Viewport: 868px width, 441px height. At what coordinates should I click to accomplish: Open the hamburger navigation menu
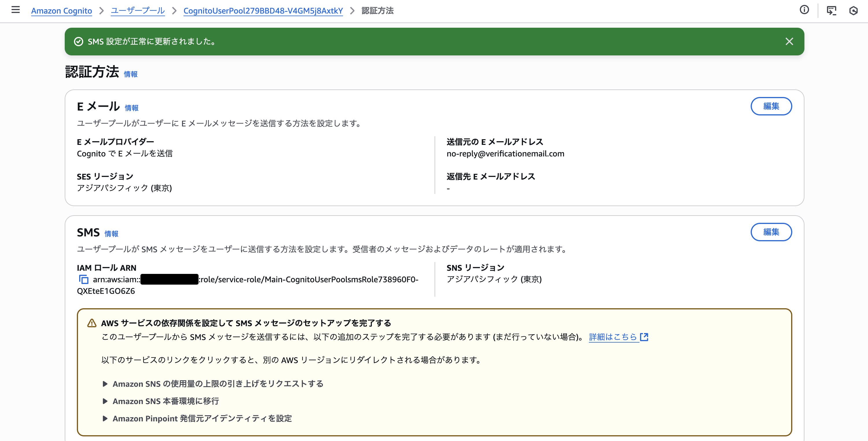(x=16, y=10)
